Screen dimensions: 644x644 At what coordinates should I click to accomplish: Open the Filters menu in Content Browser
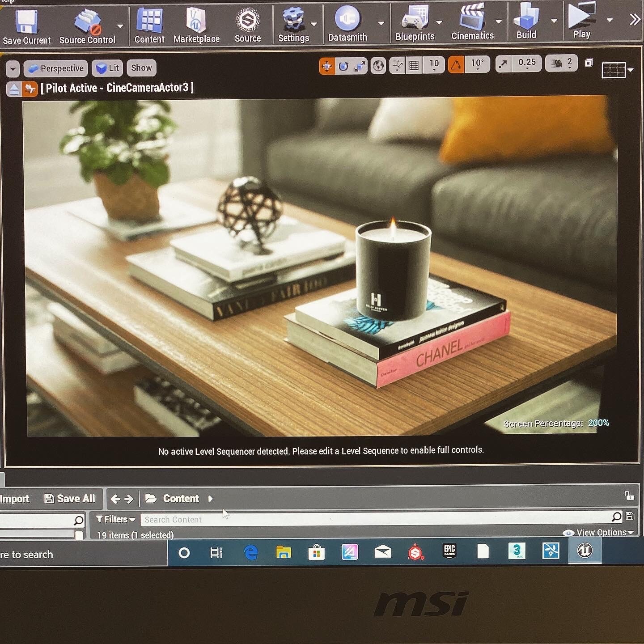[115, 519]
